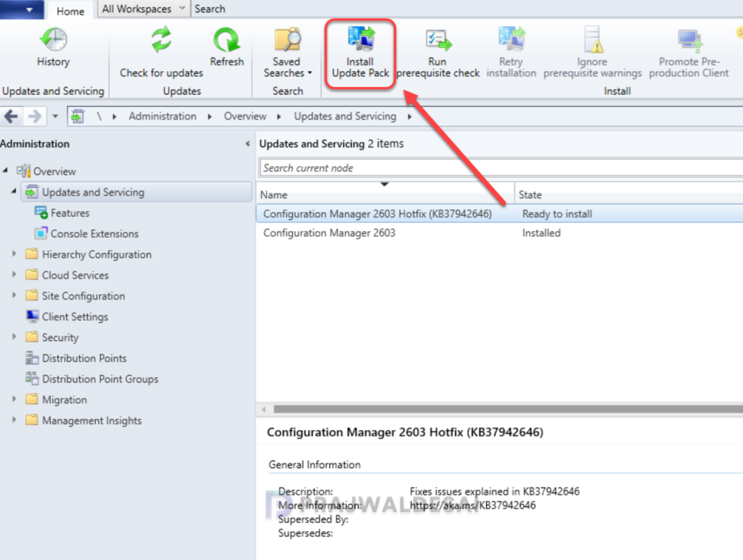Image resolution: width=743 pixels, height=560 pixels.
Task: Click the Client Settings monitor icon
Action: click(x=32, y=316)
